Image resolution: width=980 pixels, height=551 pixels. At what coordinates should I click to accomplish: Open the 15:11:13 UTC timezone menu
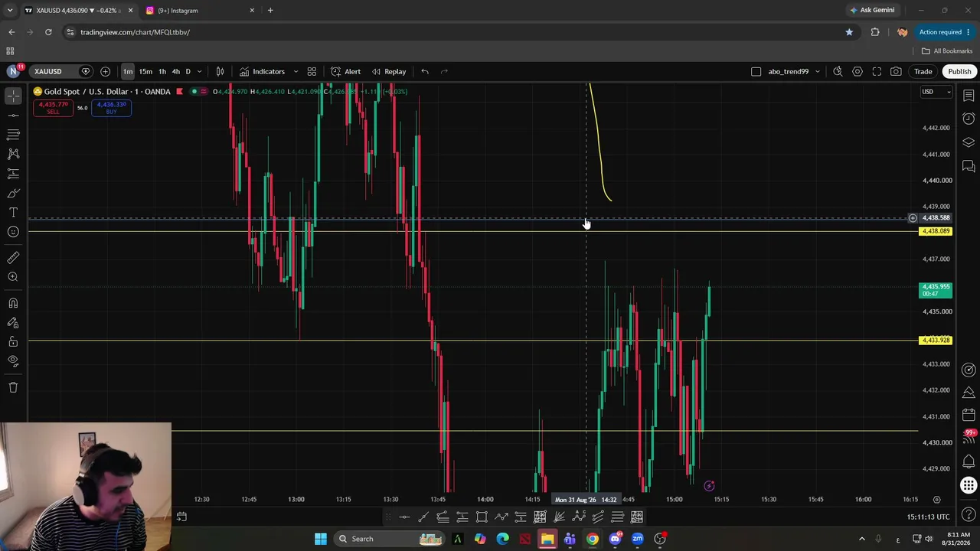tap(928, 517)
